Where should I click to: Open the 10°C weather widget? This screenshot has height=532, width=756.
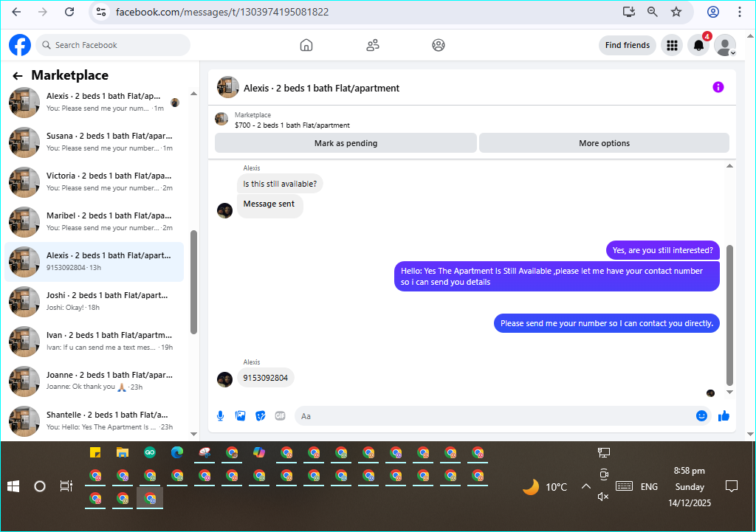[x=546, y=487]
